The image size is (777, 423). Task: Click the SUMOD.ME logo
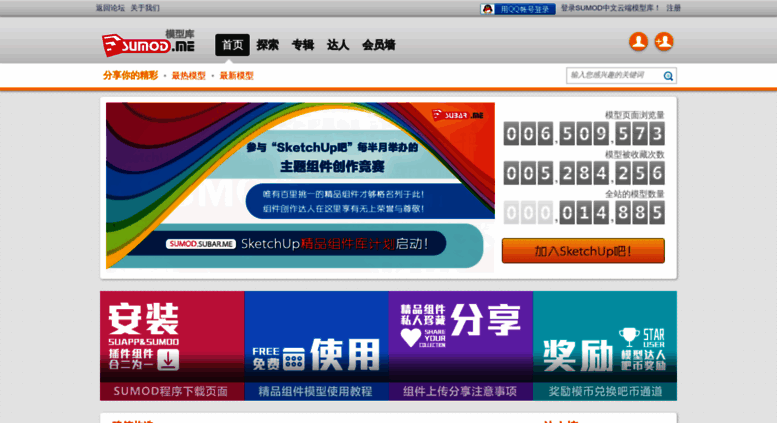pyautogui.click(x=148, y=43)
